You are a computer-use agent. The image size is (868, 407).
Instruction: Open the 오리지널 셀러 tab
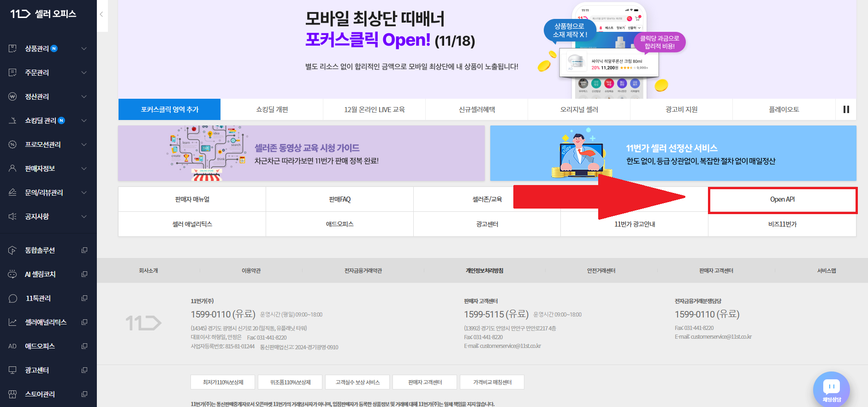[x=579, y=109]
